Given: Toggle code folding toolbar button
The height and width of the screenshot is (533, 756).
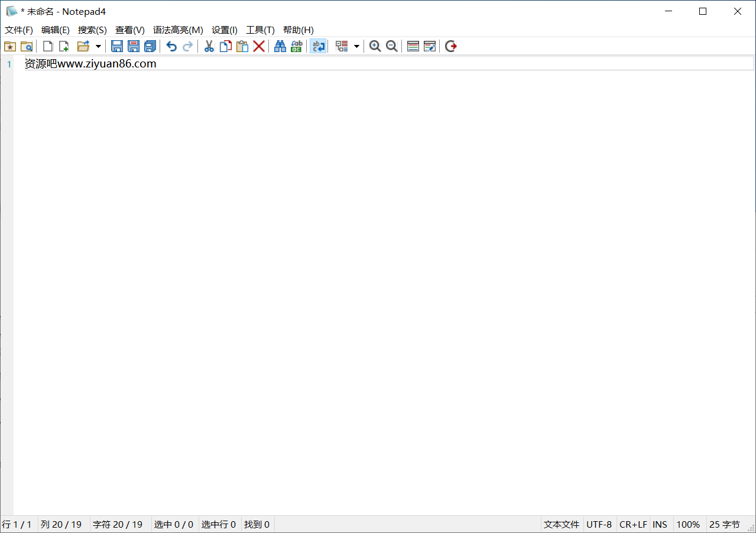Looking at the screenshot, I should click(x=342, y=46).
